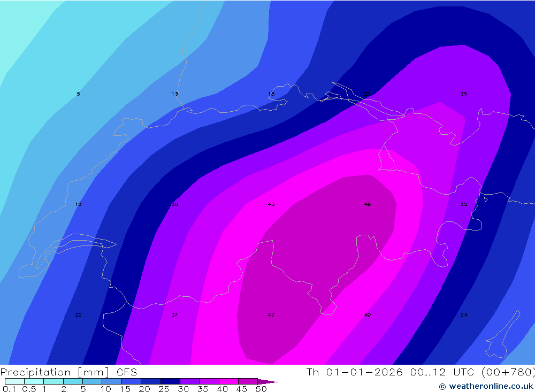Pick the legend swatch between 5 and 10
Viewport: 535px width, 392px height.
click(93, 381)
